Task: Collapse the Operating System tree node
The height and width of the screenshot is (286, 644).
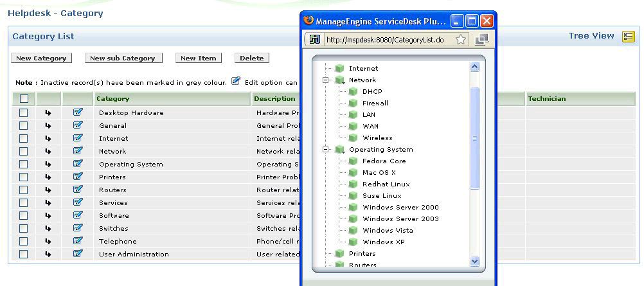Action: tap(326, 150)
